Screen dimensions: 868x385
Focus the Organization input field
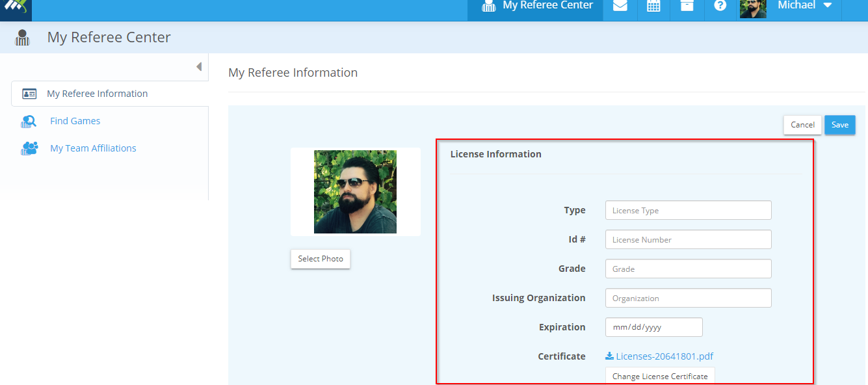click(688, 298)
